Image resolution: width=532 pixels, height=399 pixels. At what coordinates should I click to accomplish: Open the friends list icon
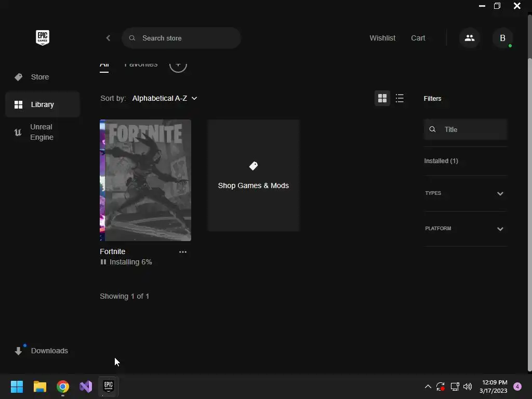tap(470, 38)
